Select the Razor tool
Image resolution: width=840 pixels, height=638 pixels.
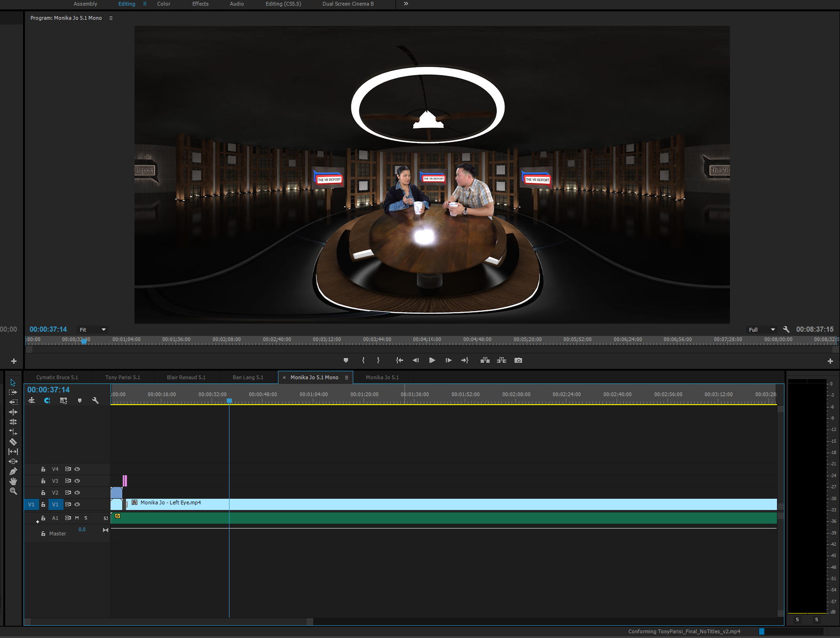(x=13, y=442)
